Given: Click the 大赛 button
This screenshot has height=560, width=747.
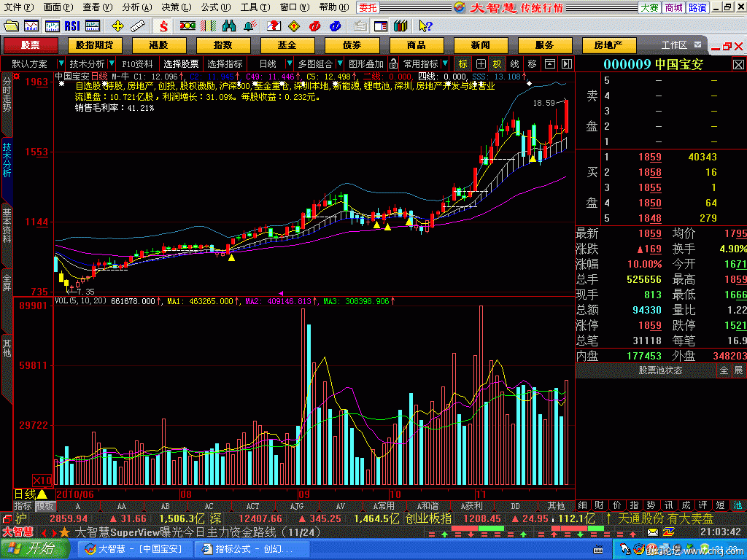Looking at the screenshot, I should (649, 7).
